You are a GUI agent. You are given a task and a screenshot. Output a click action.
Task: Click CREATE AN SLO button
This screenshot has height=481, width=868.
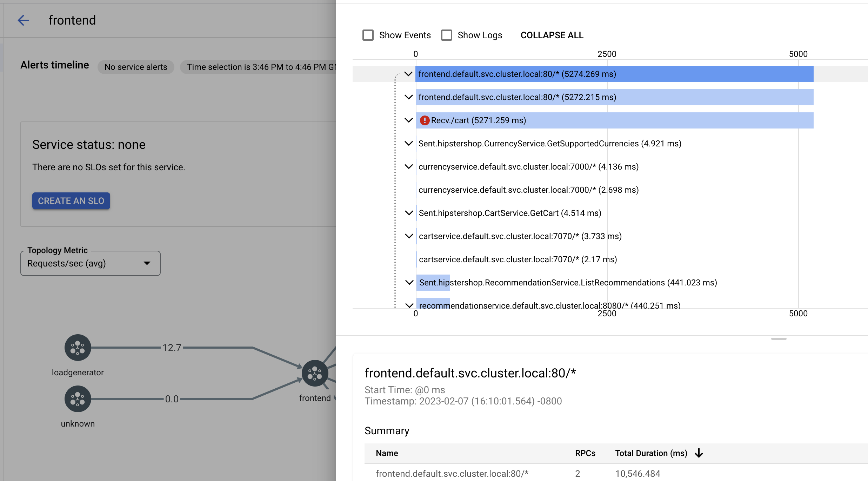click(71, 201)
